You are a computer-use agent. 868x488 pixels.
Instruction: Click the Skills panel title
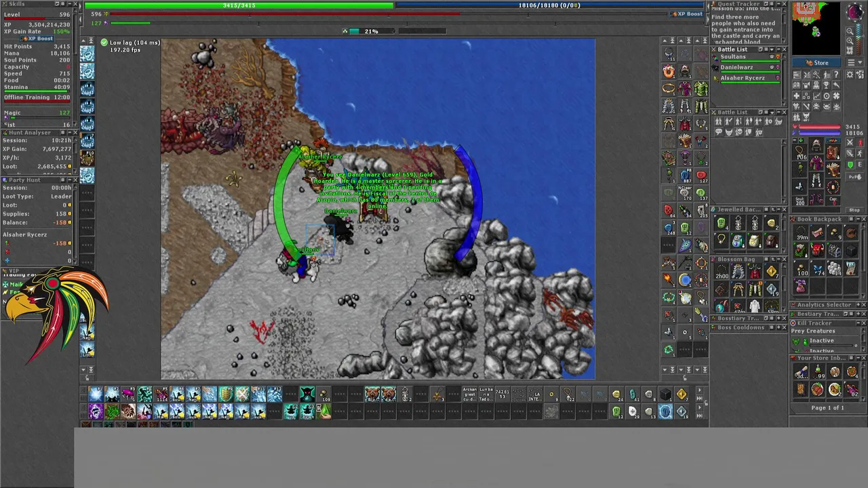[17, 3]
